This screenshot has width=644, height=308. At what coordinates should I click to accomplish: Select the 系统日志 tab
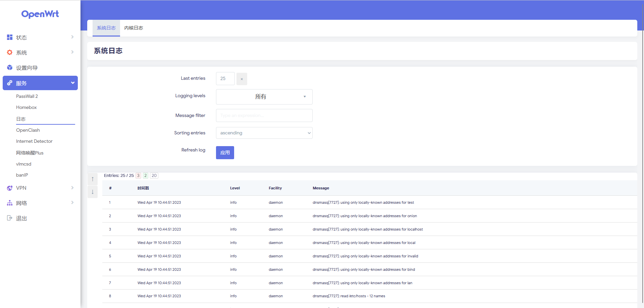point(106,28)
